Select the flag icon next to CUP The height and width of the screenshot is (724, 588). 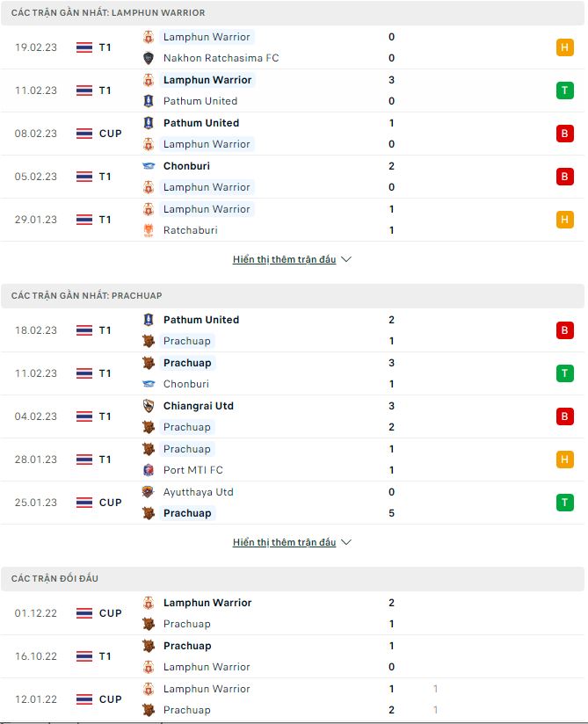[85, 133]
